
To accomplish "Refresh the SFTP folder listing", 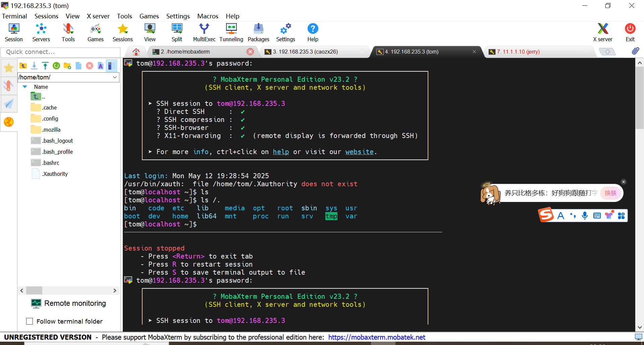I will (x=56, y=66).
